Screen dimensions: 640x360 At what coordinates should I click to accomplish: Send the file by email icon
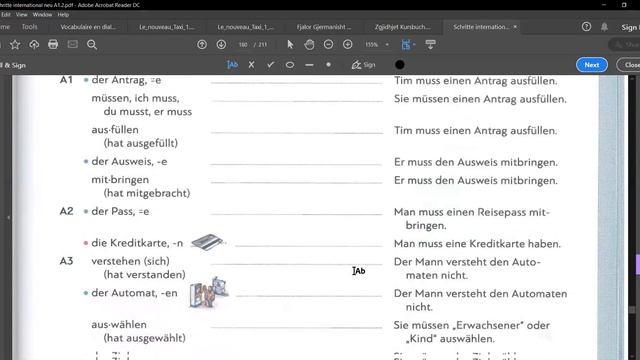[x=73, y=44]
